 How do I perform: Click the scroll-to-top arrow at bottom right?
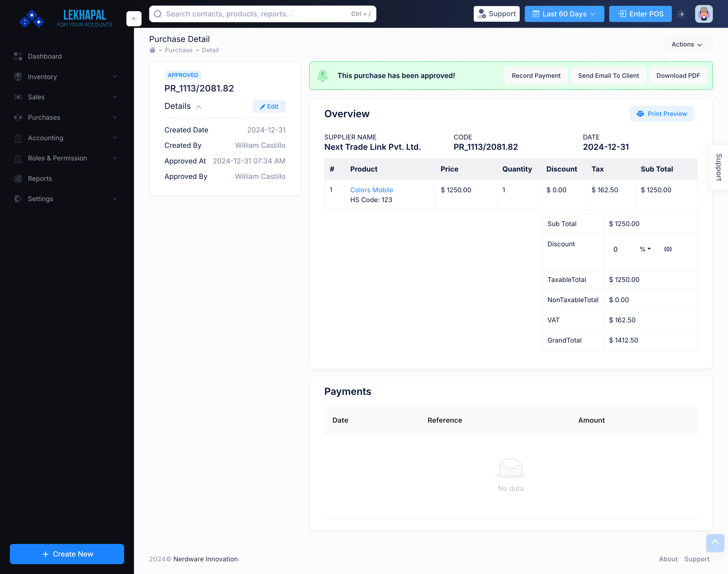pyautogui.click(x=715, y=543)
